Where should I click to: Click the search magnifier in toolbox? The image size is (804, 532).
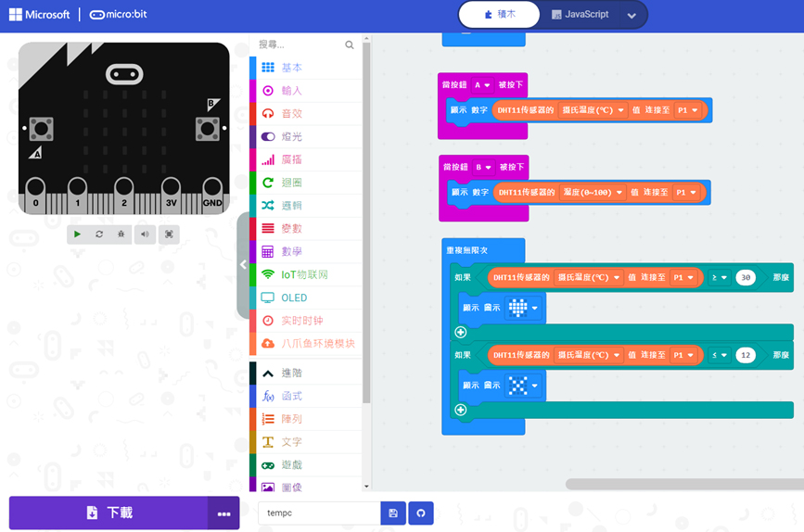[350, 44]
